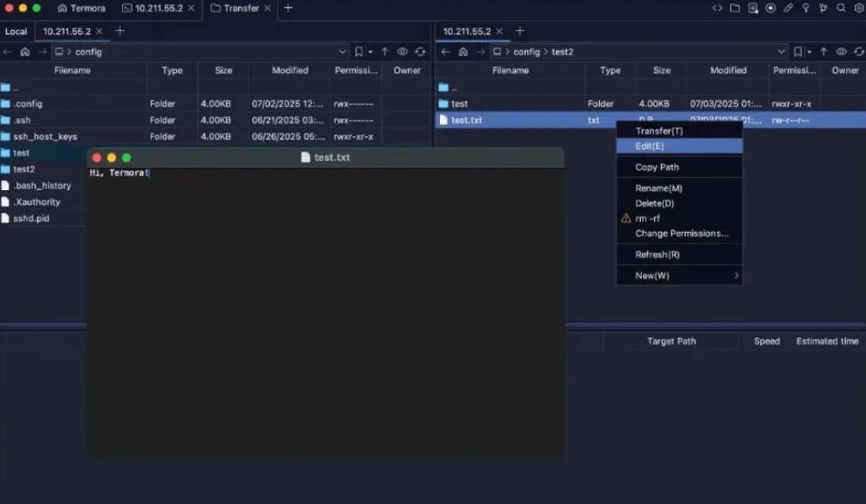Choose Edit(E) from context menu
866x504 pixels.
pos(680,146)
